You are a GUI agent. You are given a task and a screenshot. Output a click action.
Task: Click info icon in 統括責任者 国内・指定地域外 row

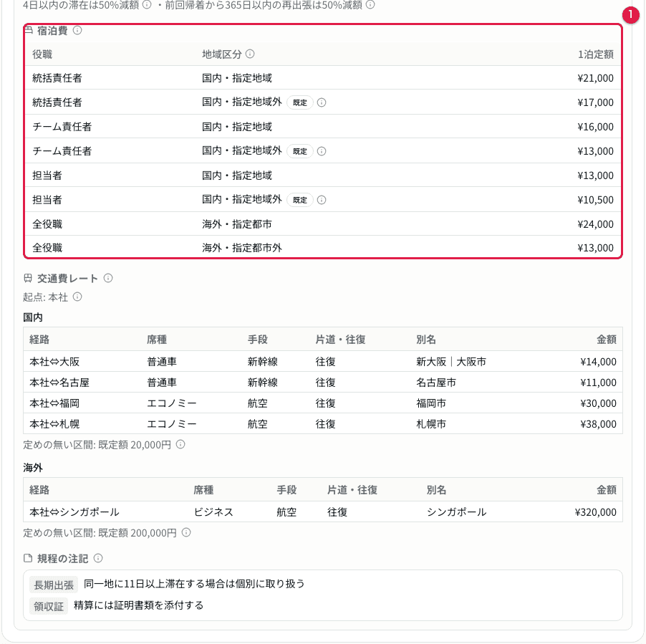(322, 102)
